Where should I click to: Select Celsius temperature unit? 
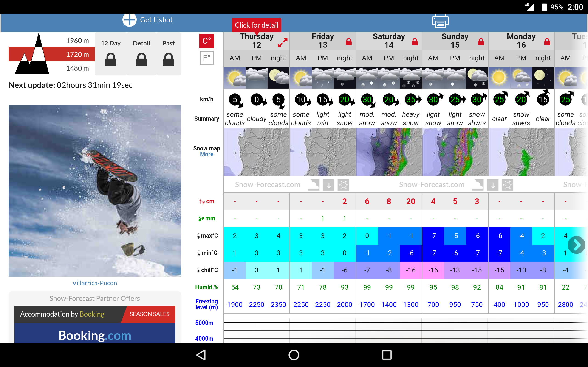[x=206, y=41]
